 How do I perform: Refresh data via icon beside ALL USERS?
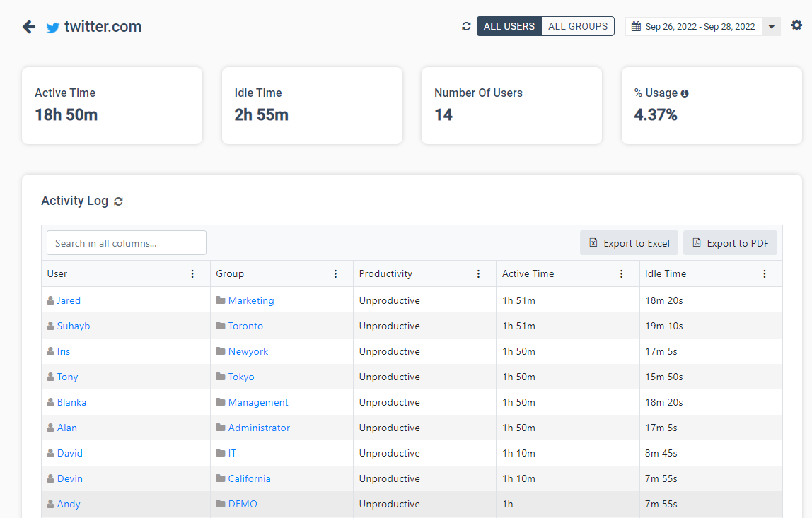[x=466, y=26]
